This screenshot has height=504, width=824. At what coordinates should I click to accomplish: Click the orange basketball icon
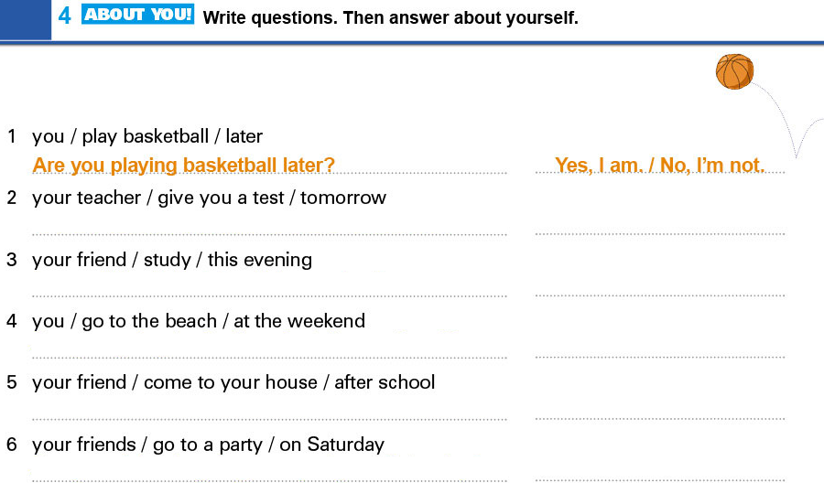coord(734,71)
